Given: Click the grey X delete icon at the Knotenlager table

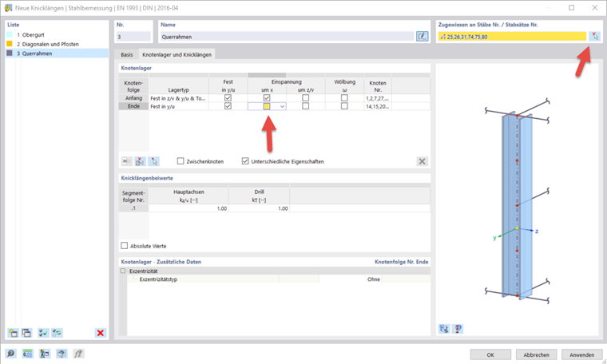Looking at the screenshot, I should click(422, 161).
